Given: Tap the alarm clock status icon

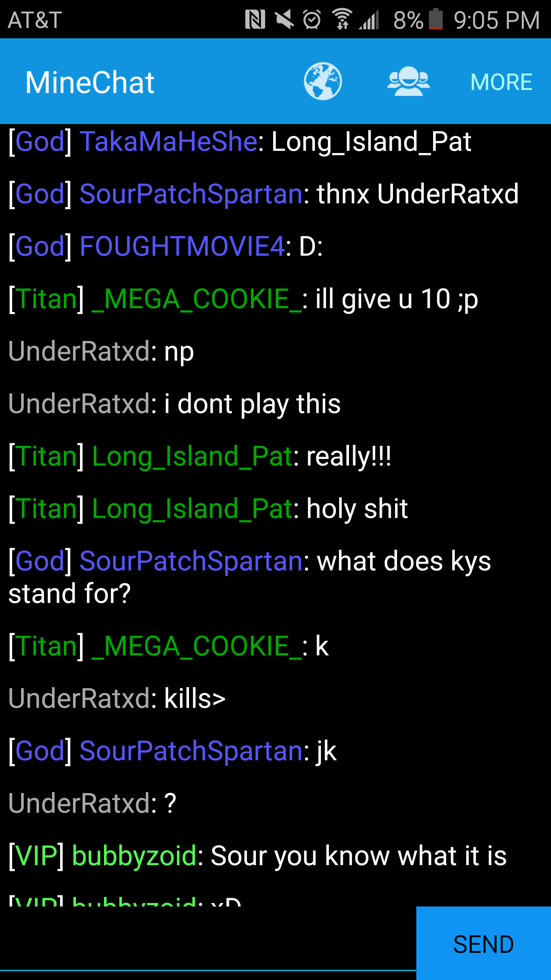Looking at the screenshot, I should [312, 20].
